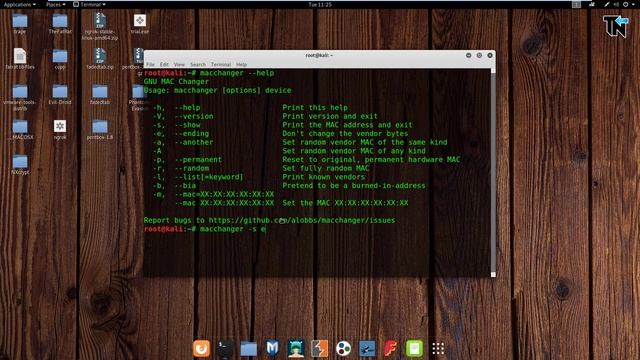Maximize the terminal window
The image size is (640, 360).
pyautogui.click(x=479, y=55)
